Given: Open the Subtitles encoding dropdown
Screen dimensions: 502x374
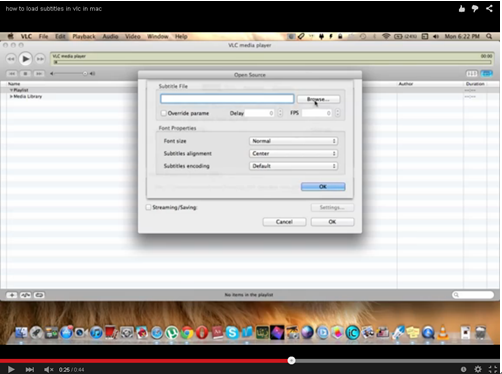Looking at the screenshot, I should (x=293, y=166).
